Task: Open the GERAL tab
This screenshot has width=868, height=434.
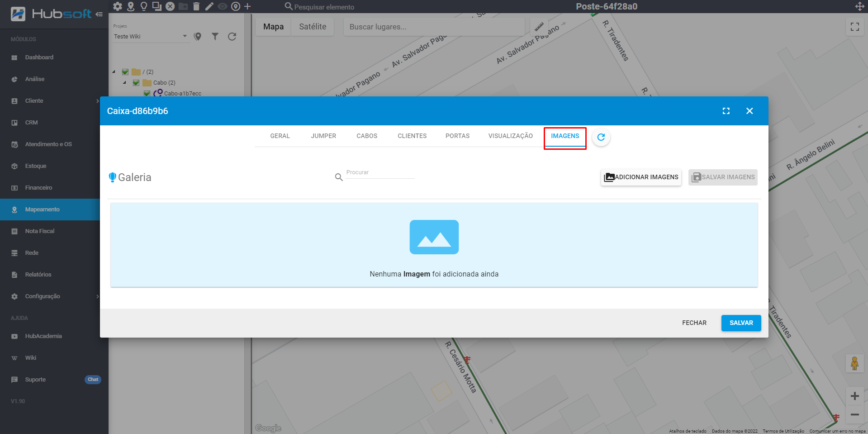Action: tap(280, 136)
